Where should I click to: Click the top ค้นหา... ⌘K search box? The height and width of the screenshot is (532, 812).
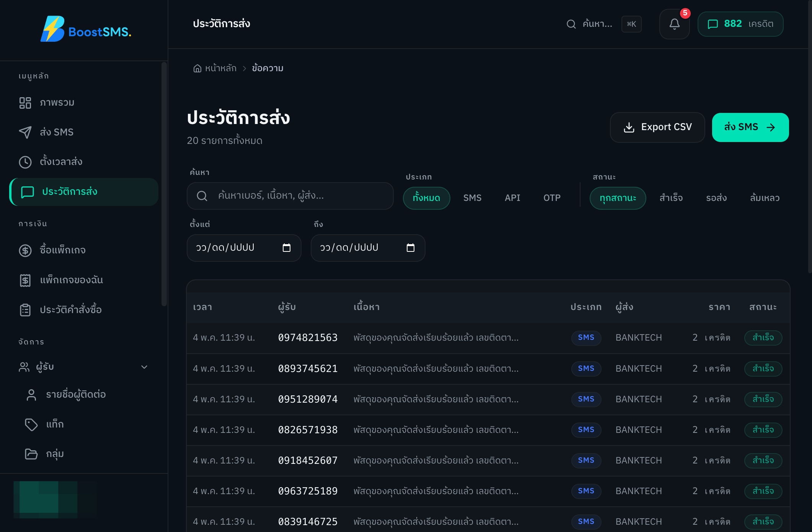[604, 24]
